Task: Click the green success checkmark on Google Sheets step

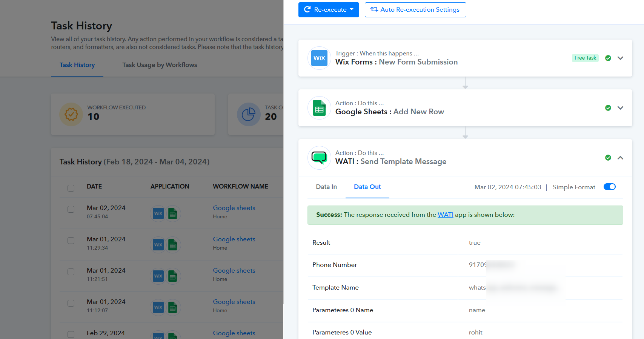Action: pyautogui.click(x=608, y=108)
